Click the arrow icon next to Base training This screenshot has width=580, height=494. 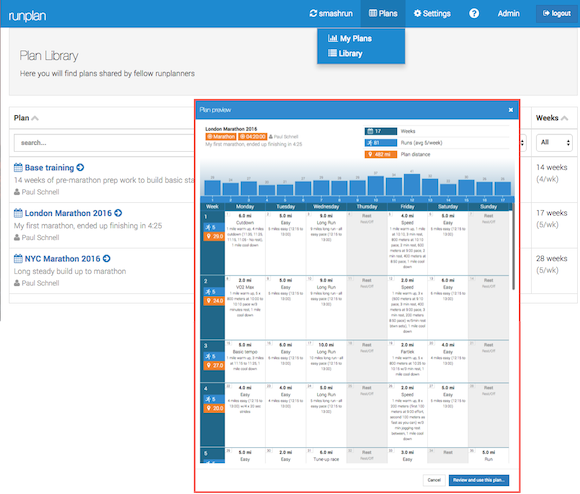pos(80,168)
